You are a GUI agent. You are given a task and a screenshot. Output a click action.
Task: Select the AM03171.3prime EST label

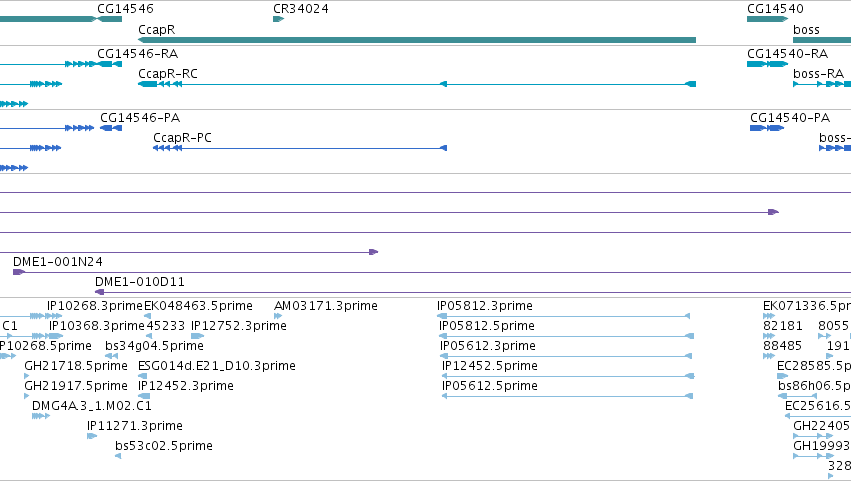[x=326, y=306]
